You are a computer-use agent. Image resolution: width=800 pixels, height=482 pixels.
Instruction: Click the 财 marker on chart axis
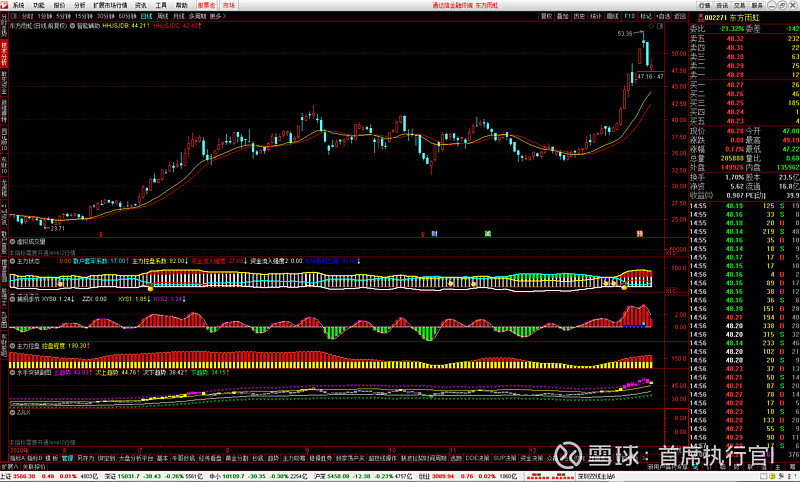(x=434, y=234)
